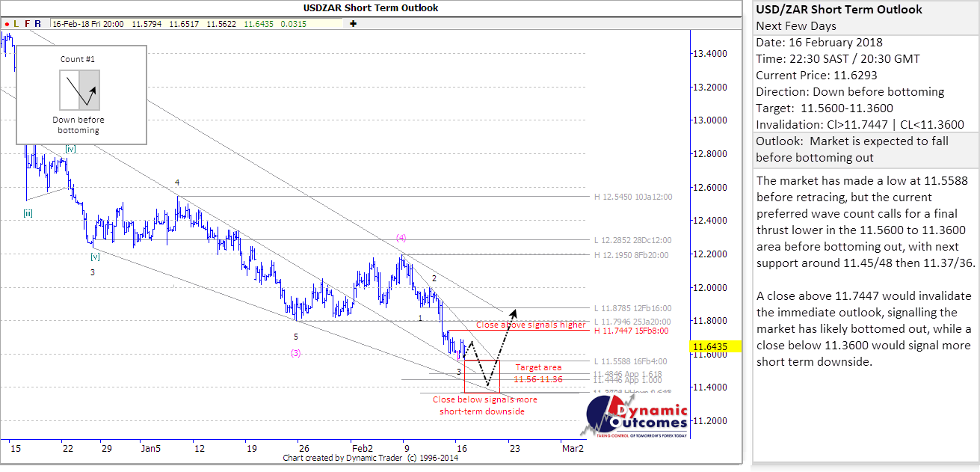
Task: Select the open value 11.5794 in data bar
Action: 146,24
